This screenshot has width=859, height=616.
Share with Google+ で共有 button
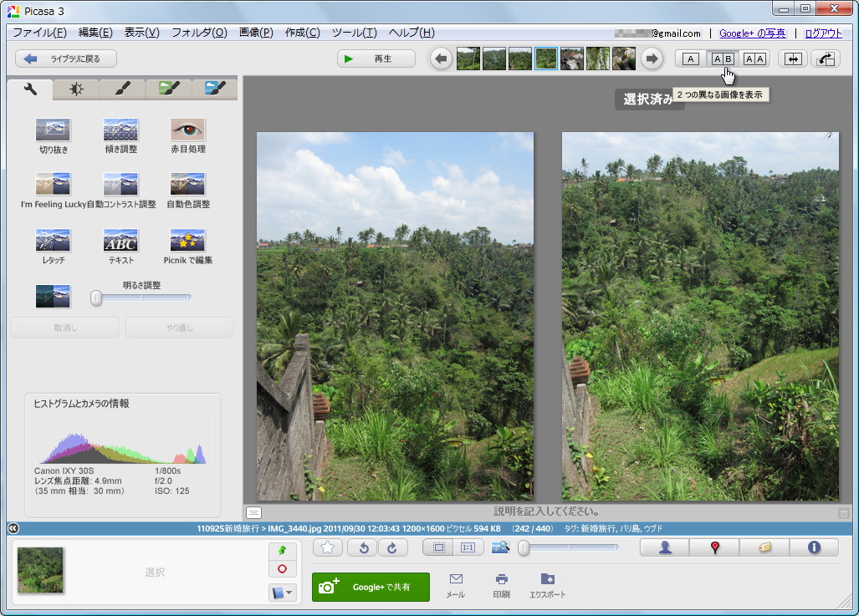pos(371,587)
